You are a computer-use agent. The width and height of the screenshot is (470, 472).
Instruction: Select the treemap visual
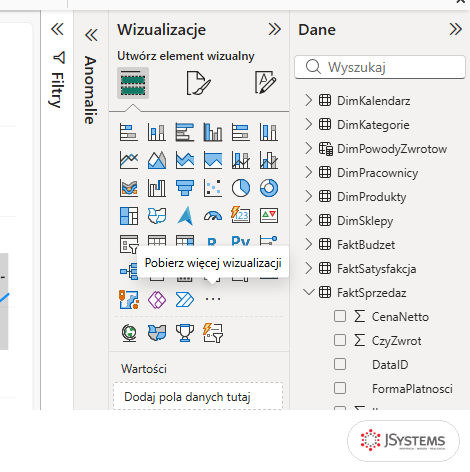129,216
